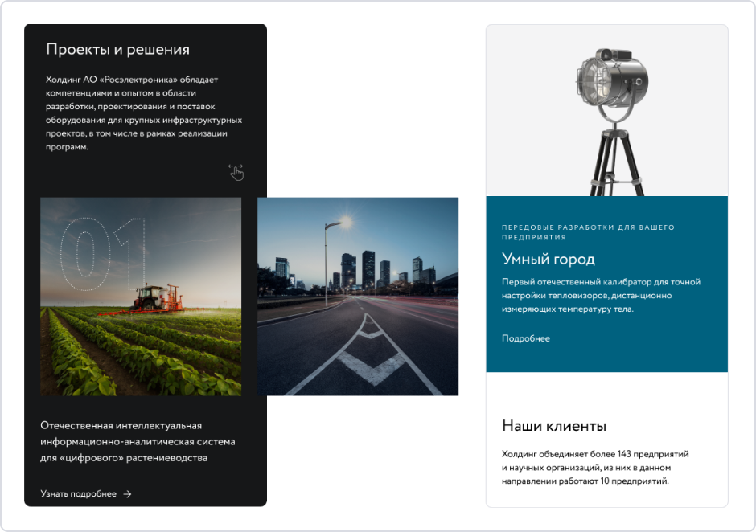Click the arrow next to Узнать подробнее

pos(127,494)
